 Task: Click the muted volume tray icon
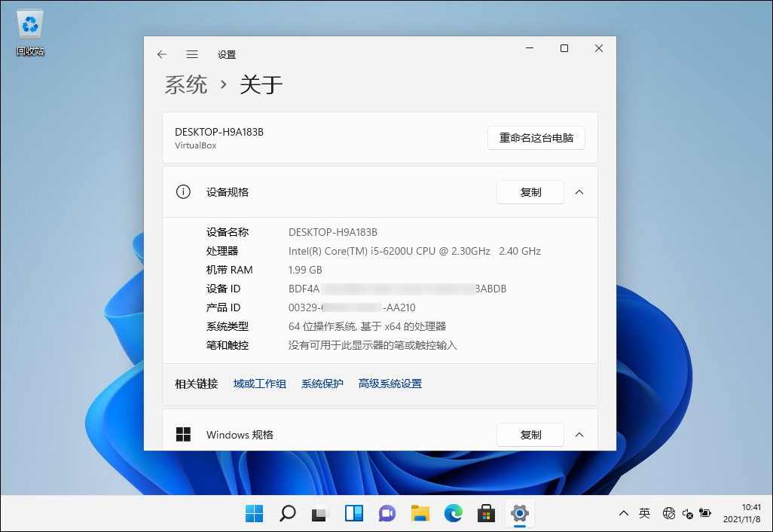[688, 513]
